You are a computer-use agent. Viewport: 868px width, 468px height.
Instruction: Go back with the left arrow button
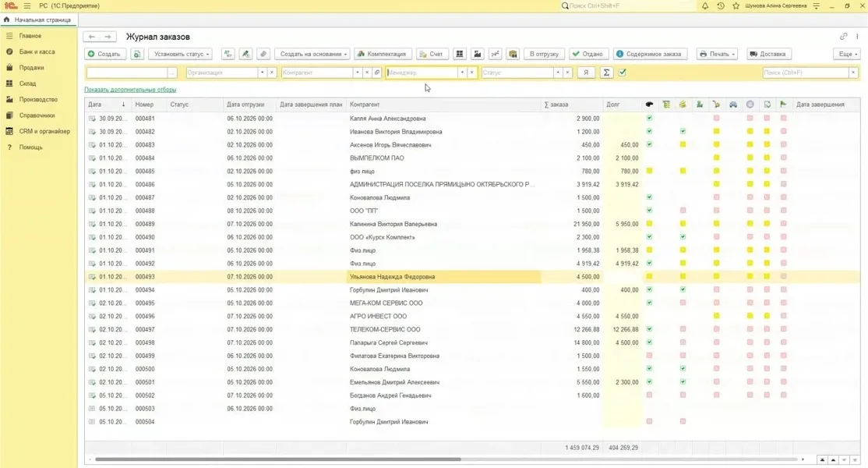tap(92, 37)
